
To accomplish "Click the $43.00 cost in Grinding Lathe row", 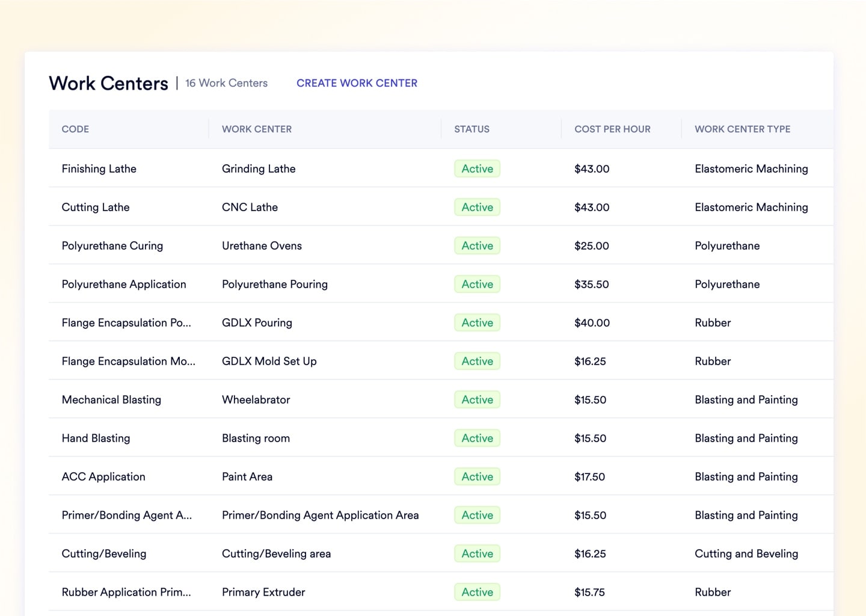I will click(x=592, y=168).
